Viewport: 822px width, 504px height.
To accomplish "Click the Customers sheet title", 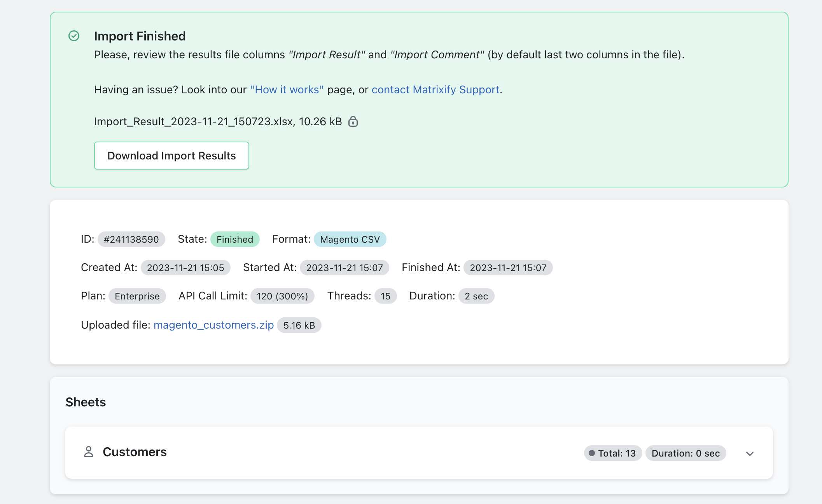I will tap(135, 452).
